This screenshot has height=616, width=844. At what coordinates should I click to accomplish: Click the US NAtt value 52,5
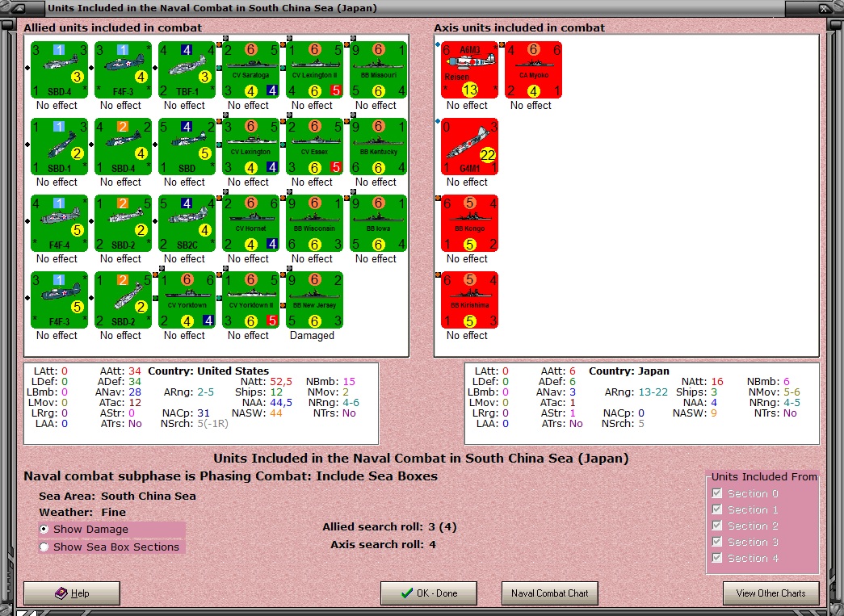click(281, 381)
